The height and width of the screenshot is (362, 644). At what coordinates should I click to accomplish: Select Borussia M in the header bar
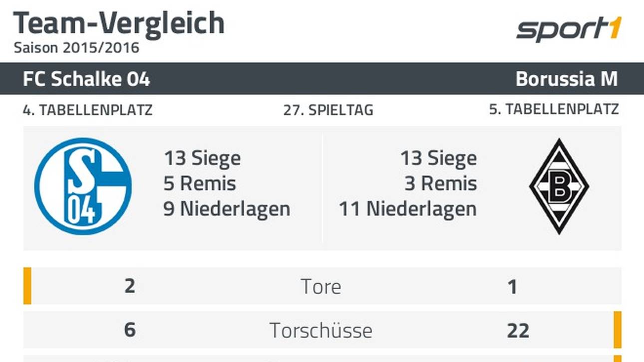coord(567,79)
